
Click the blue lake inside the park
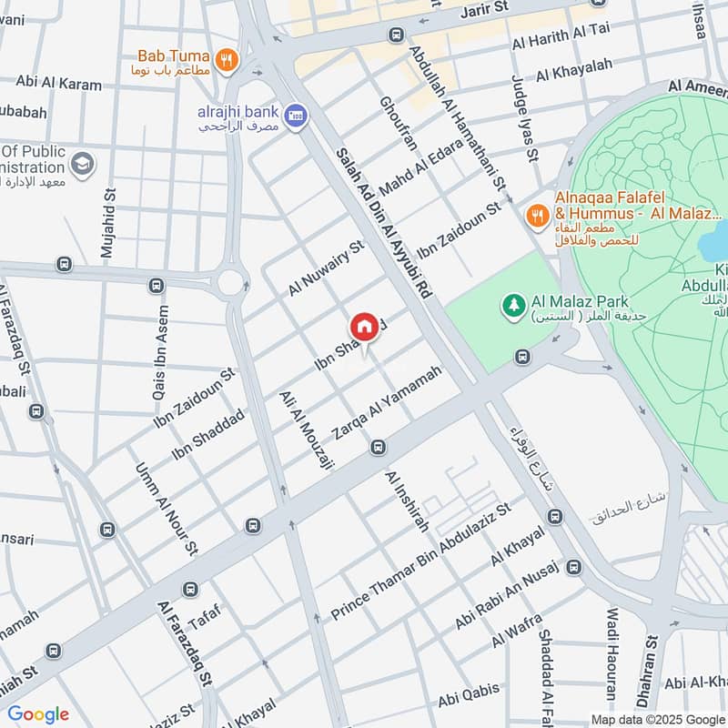714,241
